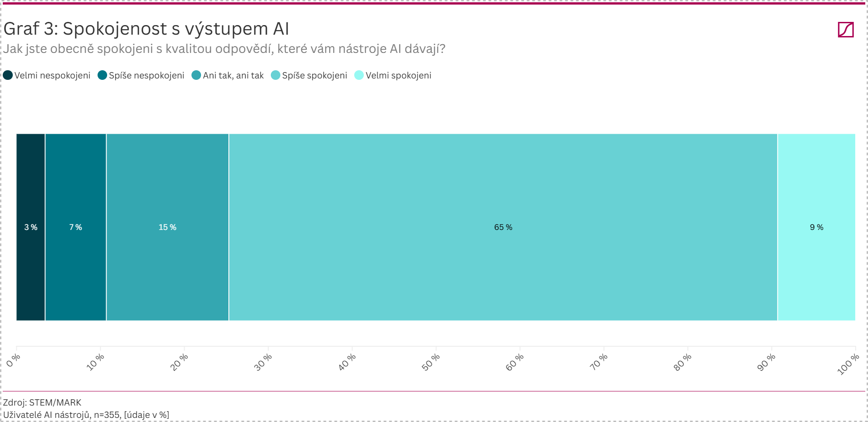Click the chart subtitle question text

tap(224, 49)
